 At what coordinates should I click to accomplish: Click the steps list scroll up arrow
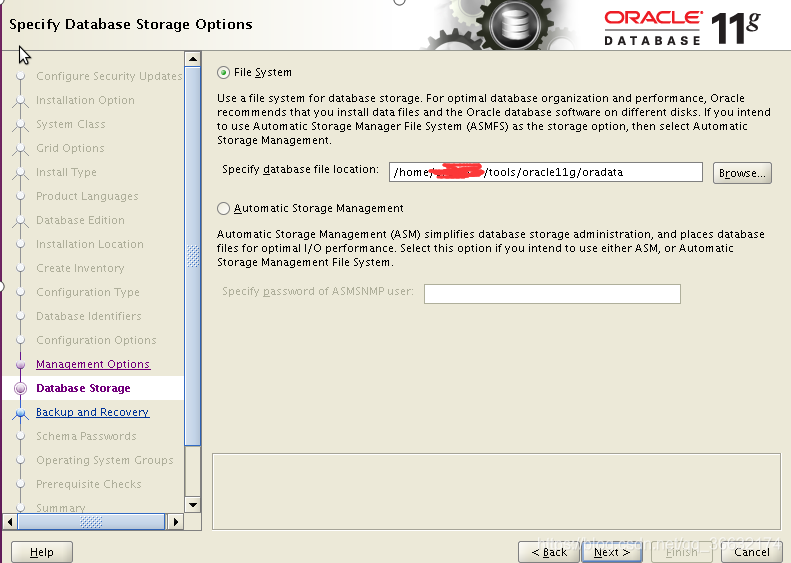193,59
